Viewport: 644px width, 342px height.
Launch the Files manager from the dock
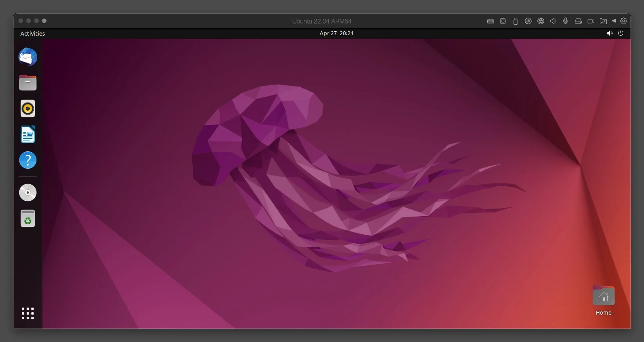point(28,83)
